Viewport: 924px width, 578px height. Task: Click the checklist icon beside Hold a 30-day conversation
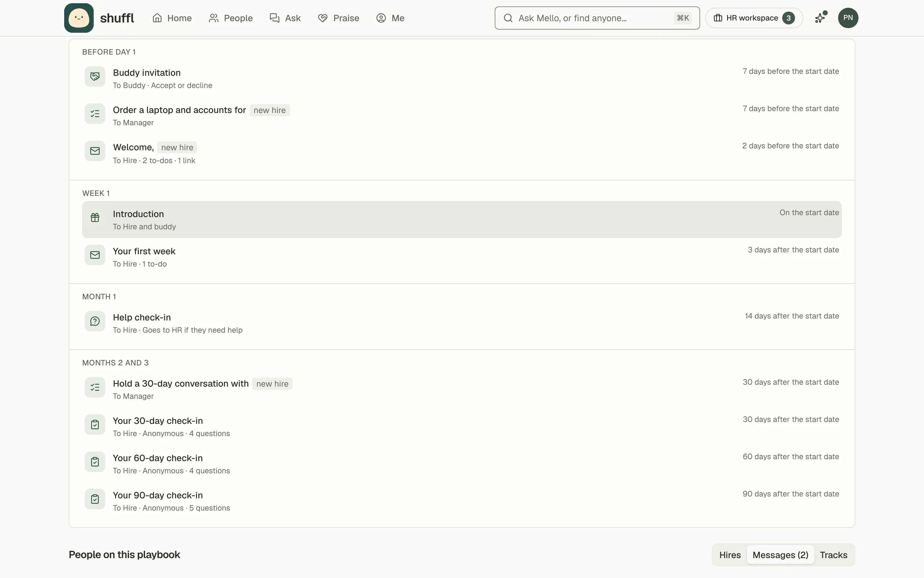(x=95, y=387)
